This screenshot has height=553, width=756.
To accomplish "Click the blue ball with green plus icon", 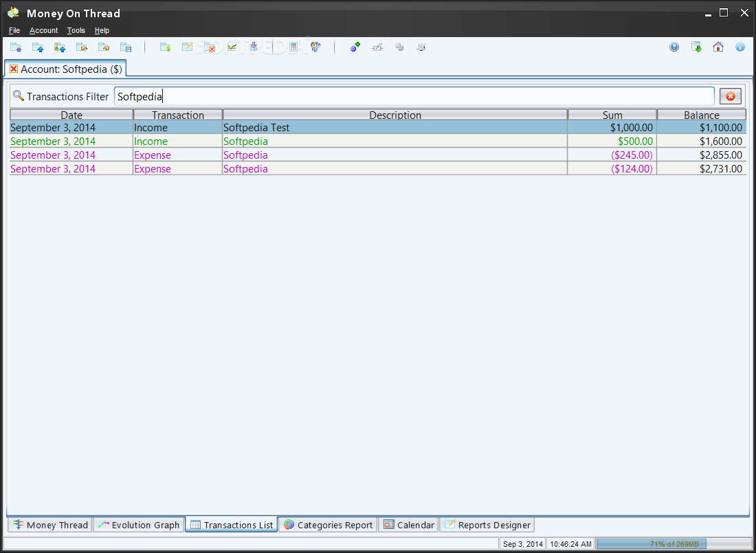I will (355, 47).
